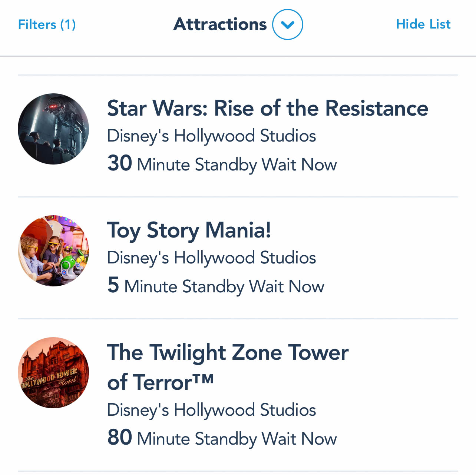Select the Hollywood Tower Hotel round image

pos(53,373)
